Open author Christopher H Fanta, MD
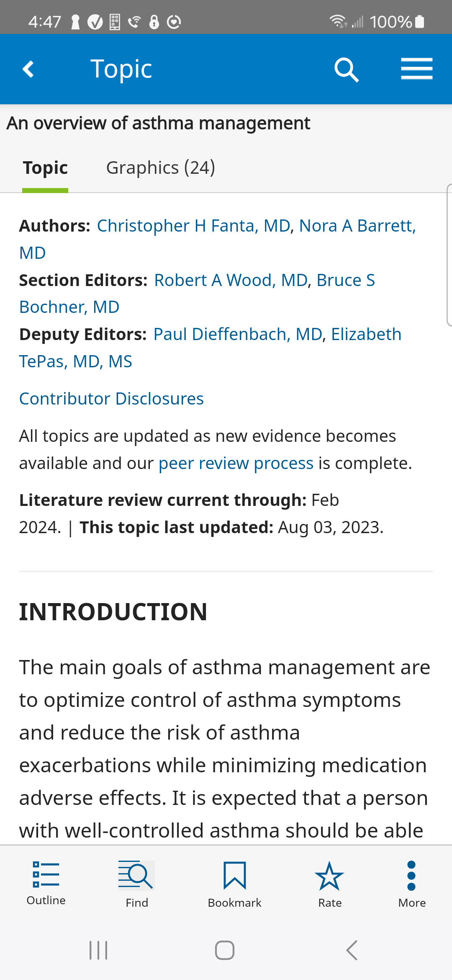 tap(194, 226)
